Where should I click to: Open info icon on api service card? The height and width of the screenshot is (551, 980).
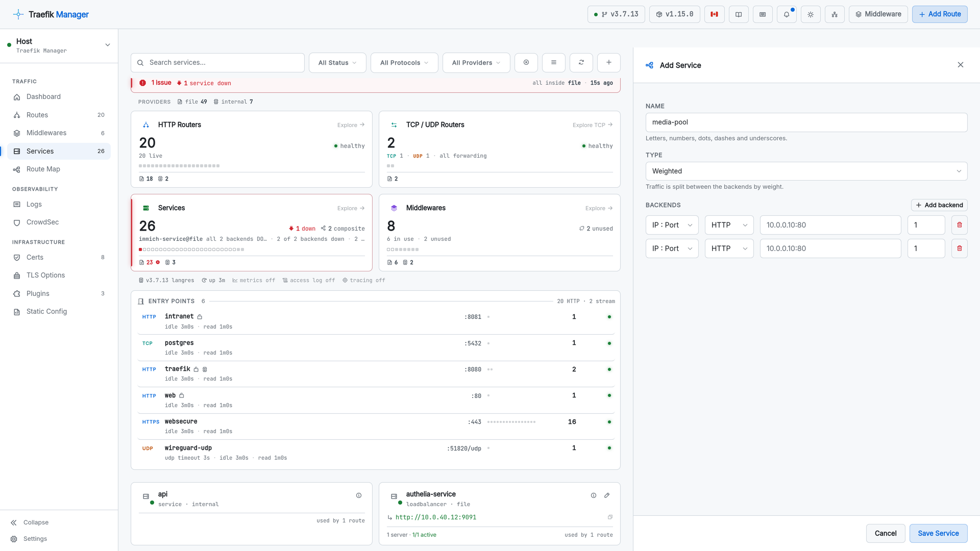click(359, 496)
